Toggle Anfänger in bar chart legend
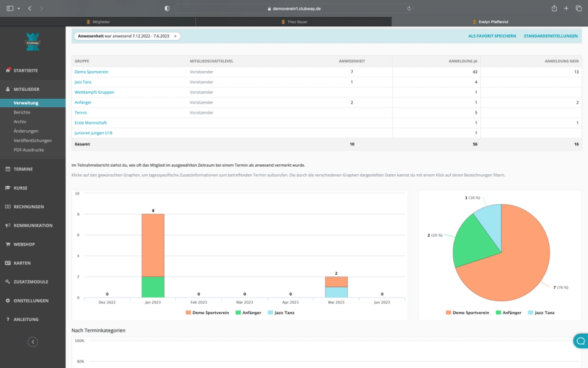 click(x=248, y=312)
